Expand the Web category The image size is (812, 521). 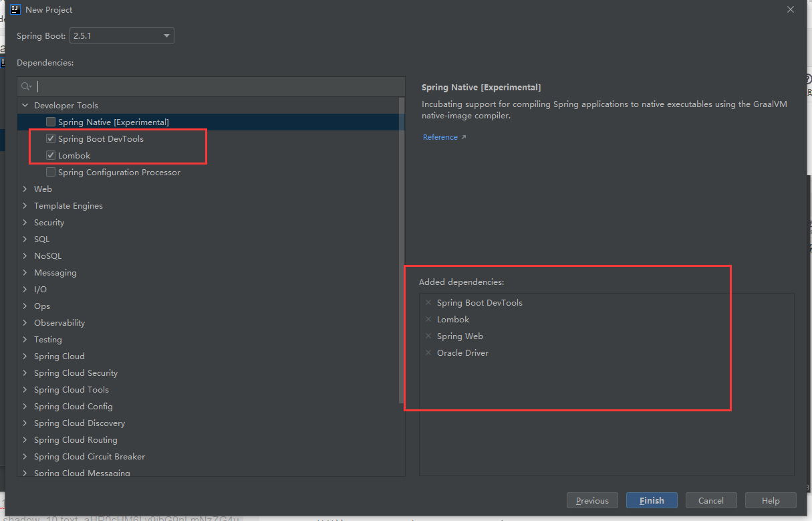click(25, 189)
